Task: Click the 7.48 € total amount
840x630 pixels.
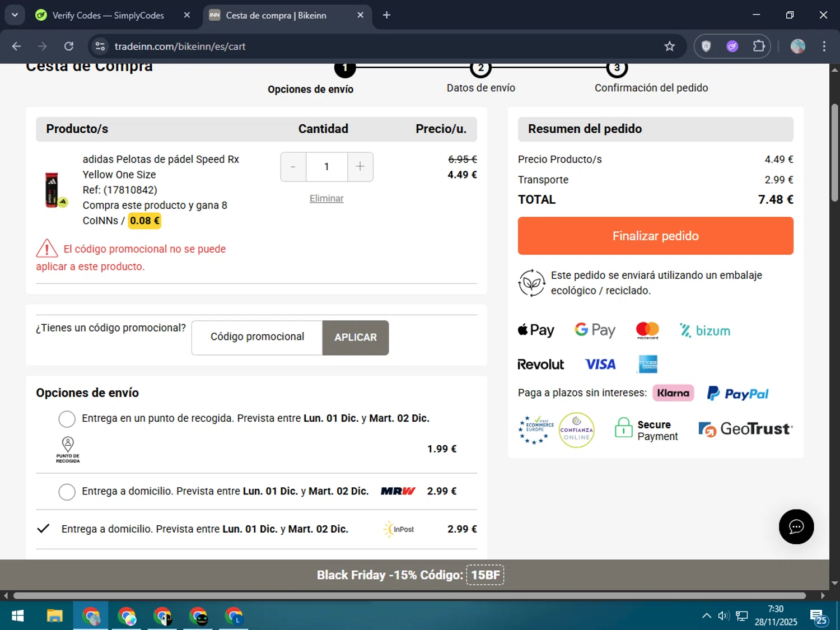Action: pyautogui.click(x=776, y=200)
